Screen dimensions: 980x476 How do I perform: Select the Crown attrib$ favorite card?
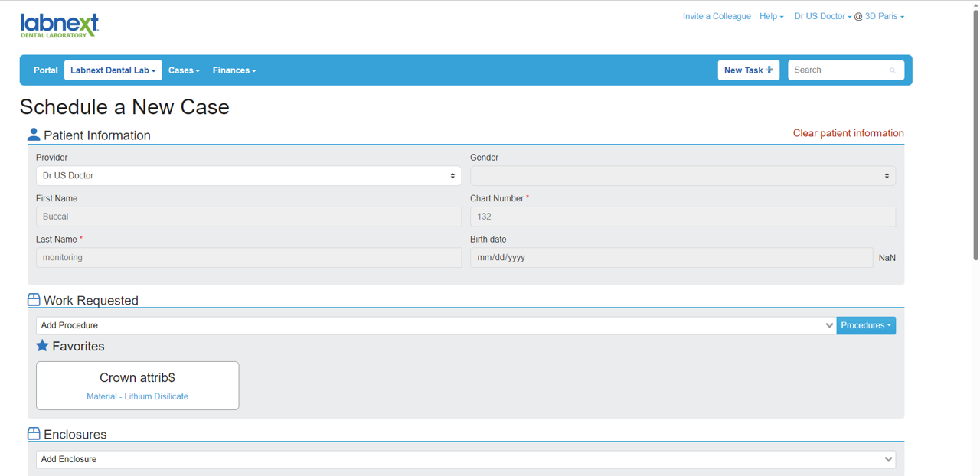tap(138, 385)
